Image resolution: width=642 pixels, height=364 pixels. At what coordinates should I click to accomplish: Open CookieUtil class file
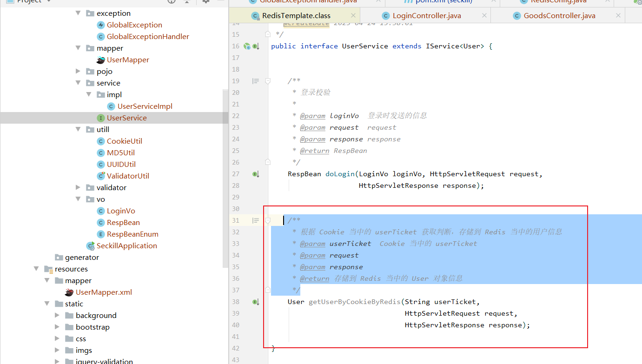[124, 141]
